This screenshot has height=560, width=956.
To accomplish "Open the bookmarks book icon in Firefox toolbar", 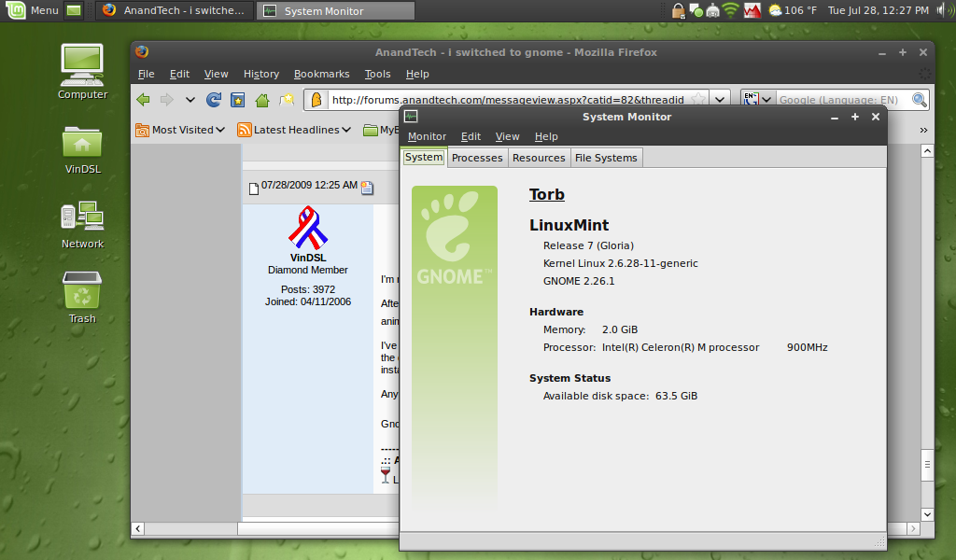I will tap(238, 100).
